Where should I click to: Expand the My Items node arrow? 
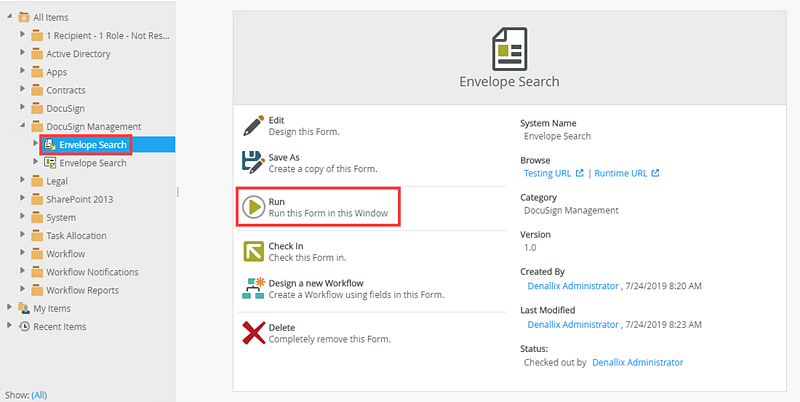10,308
